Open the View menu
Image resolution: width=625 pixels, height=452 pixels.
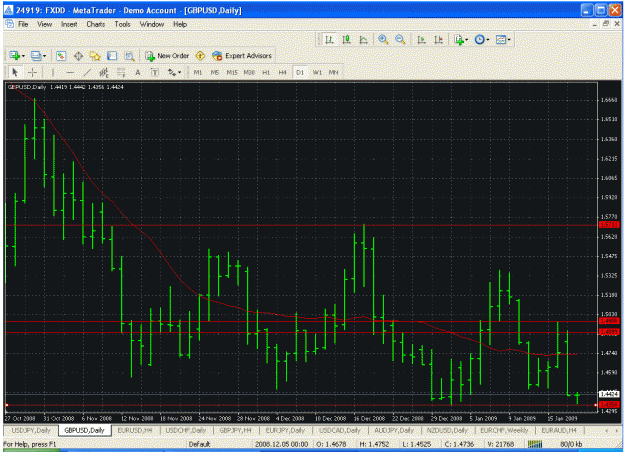45,24
